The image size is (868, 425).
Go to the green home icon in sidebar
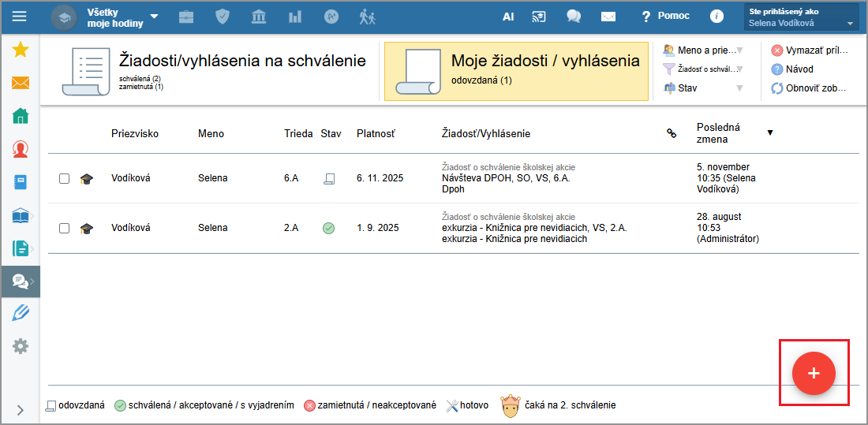click(21, 116)
